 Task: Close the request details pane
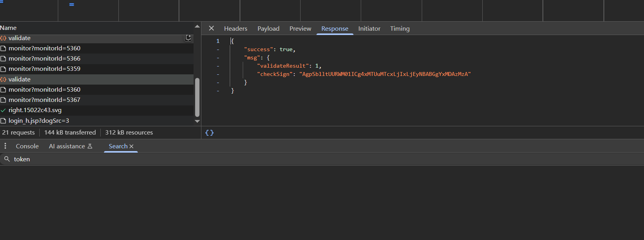[x=211, y=28]
